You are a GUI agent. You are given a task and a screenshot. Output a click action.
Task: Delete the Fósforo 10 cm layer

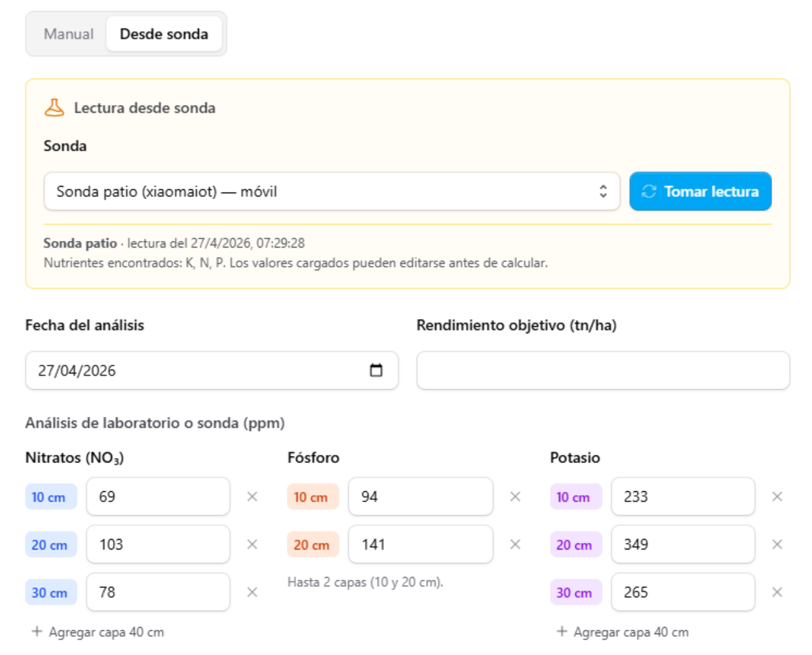click(x=515, y=496)
